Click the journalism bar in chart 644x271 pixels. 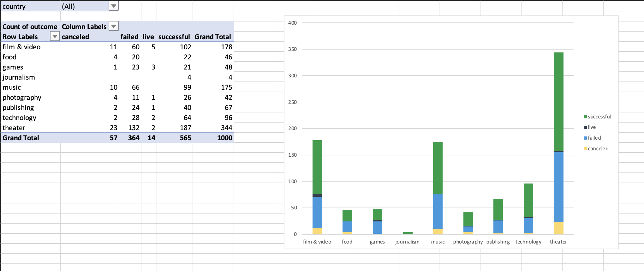408,233
